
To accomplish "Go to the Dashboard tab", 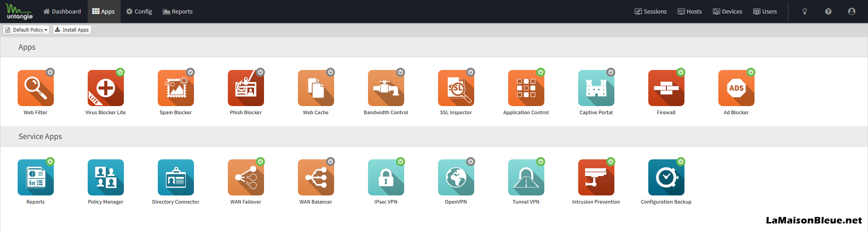I will 62,11.
